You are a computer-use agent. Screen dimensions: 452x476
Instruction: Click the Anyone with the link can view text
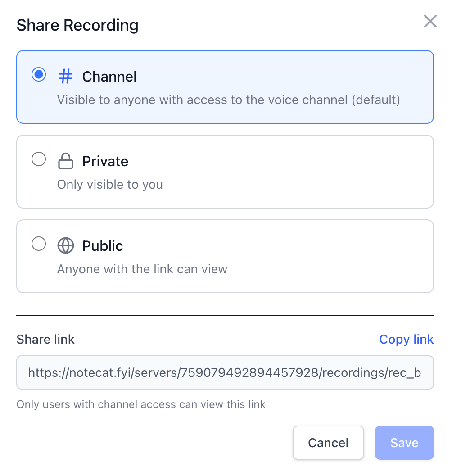[x=142, y=269]
